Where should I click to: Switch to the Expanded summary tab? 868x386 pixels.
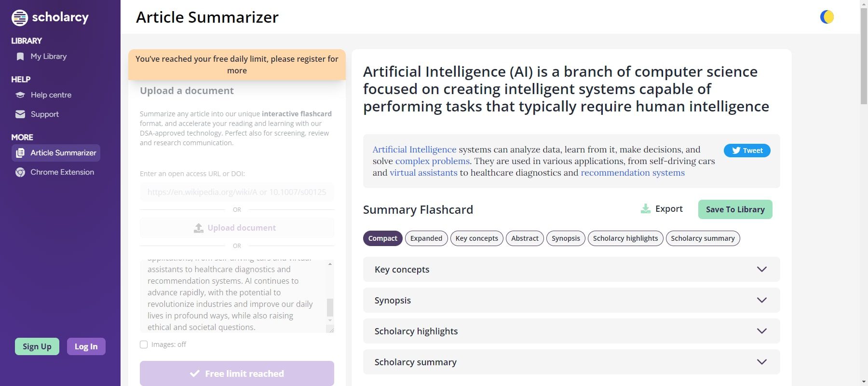[426, 238]
